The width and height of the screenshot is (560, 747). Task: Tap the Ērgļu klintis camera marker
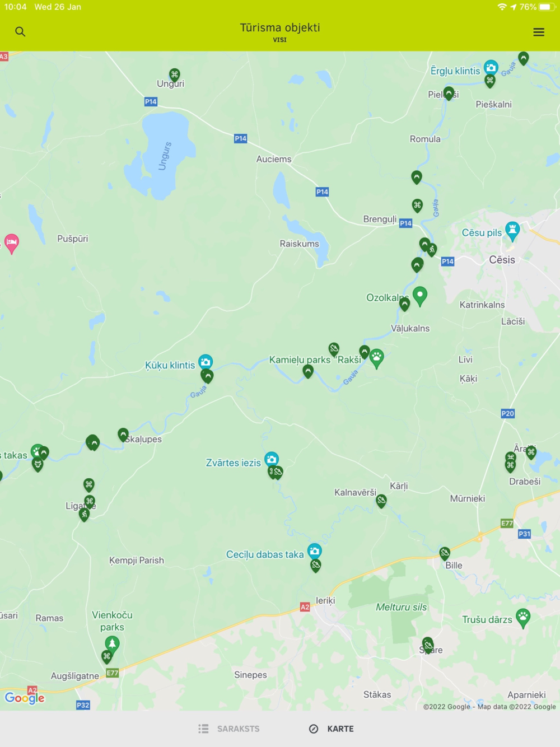tap(491, 68)
